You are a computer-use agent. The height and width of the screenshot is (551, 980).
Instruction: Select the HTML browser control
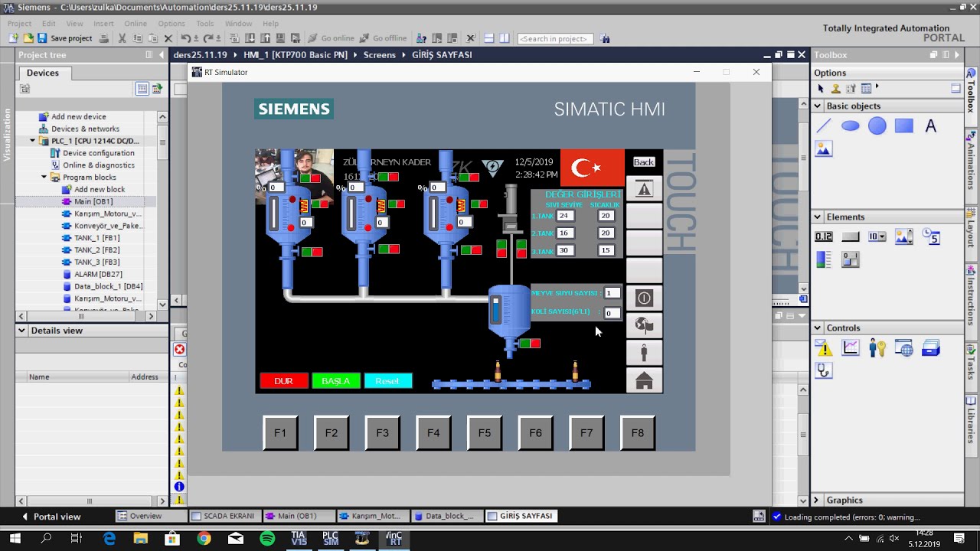point(904,349)
